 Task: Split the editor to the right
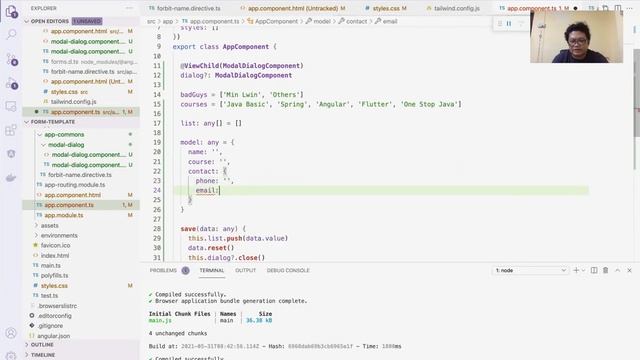618,8
